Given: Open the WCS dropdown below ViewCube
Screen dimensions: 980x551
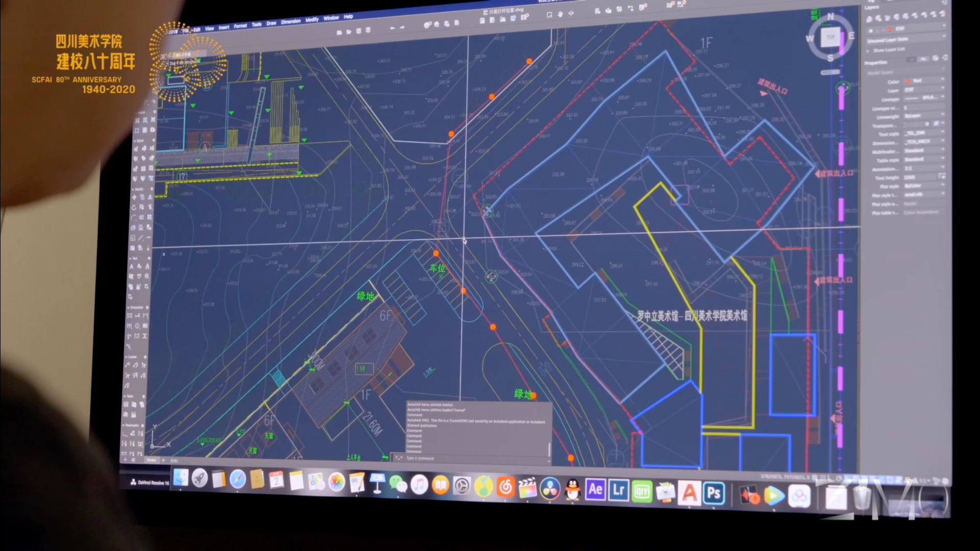Looking at the screenshot, I should 830,72.
